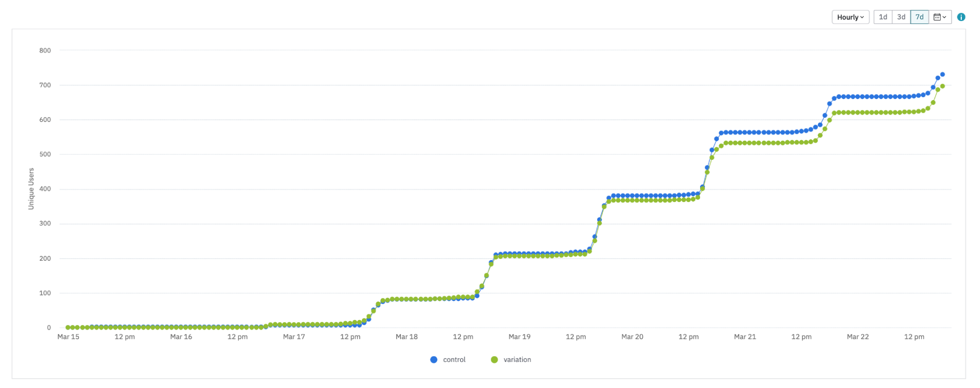Click the Mar 20 x-axis label
The image size is (980, 388).
click(x=632, y=337)
